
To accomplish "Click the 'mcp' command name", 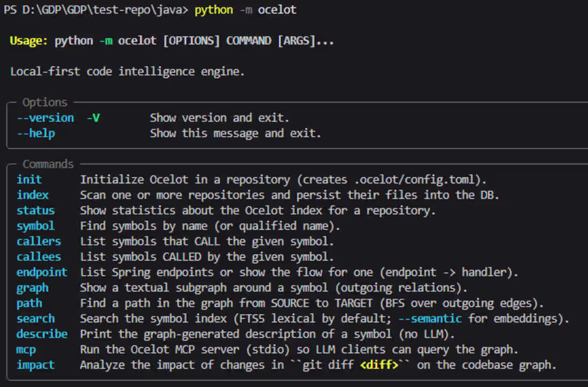I will click(x=26, y=350).
